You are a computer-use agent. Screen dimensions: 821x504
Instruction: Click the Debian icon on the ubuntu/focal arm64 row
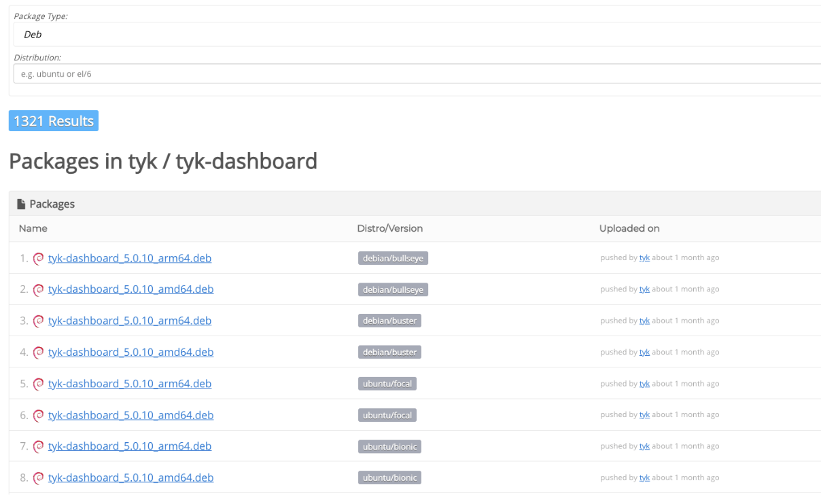(38, 383)
